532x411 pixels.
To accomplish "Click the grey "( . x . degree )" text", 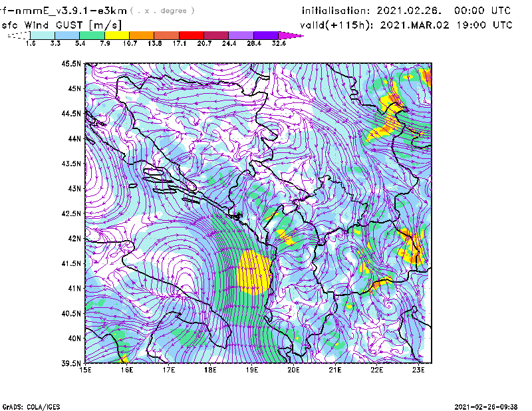I will coord(162,11).
